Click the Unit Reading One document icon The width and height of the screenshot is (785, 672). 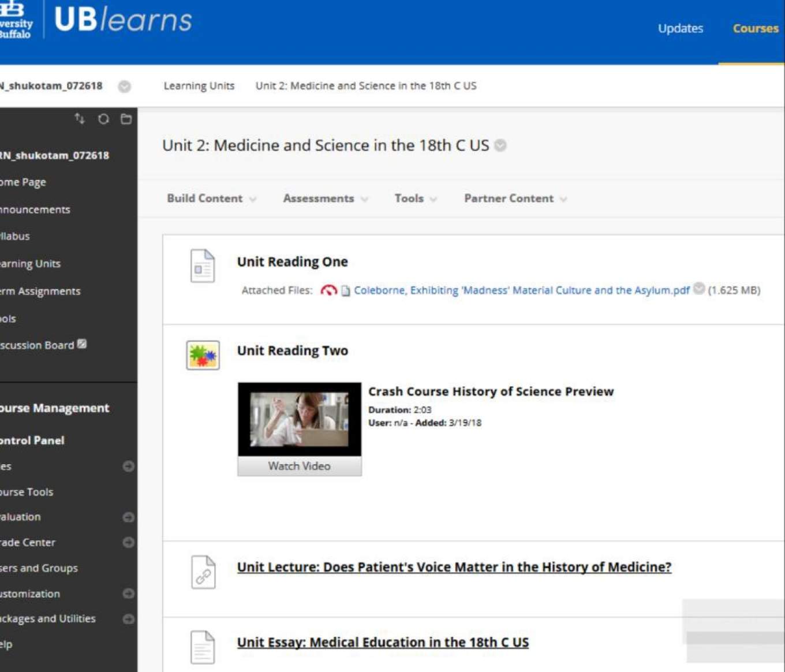tap(203, 266)
